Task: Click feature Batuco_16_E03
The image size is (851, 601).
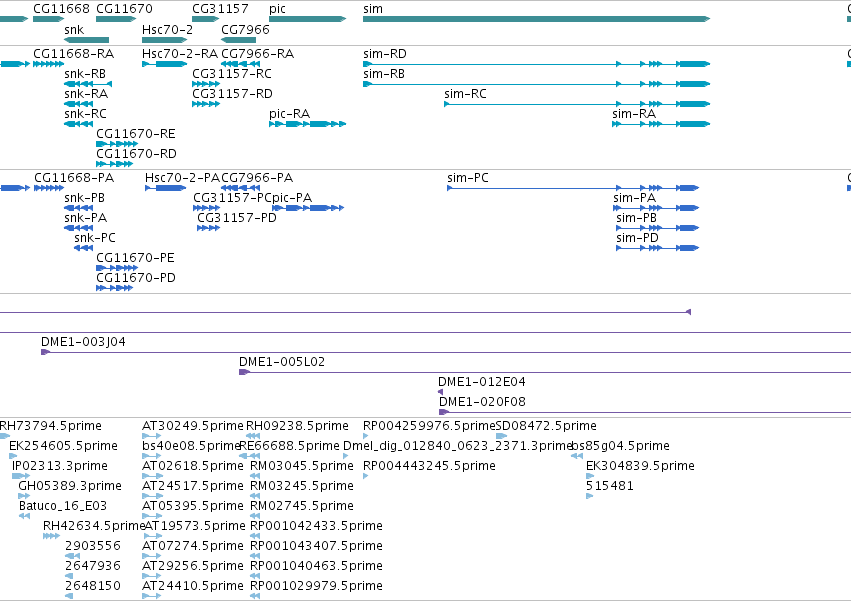Action: point(24,517)
